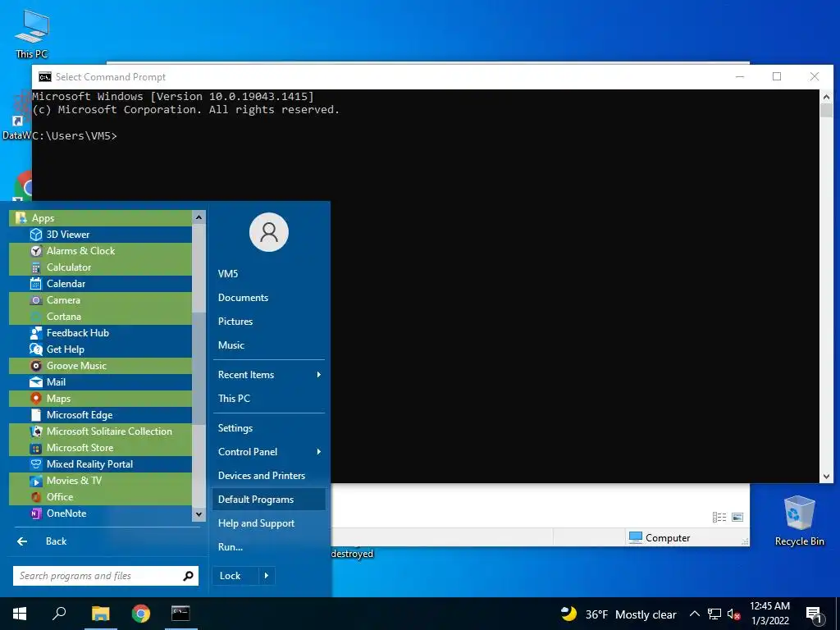Launch the Camera app
The width and height of the screenshot is (840, 630).
pyautogui.click(x=100, y=300)
